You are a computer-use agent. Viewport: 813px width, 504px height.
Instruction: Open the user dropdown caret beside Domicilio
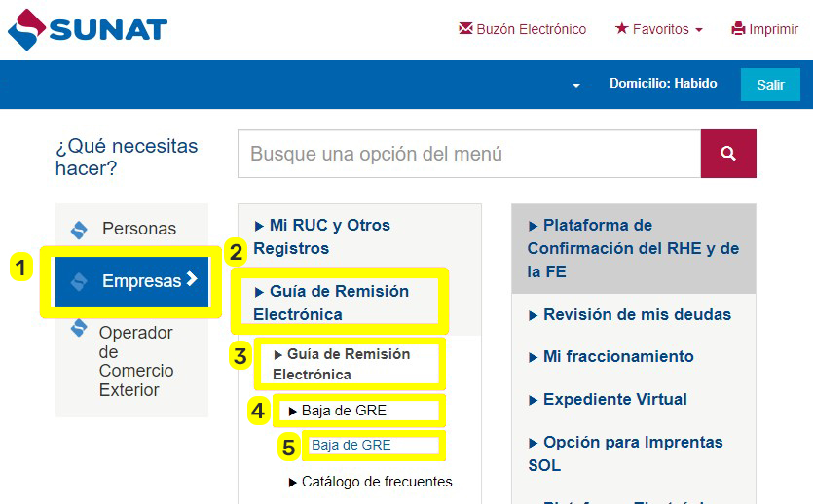(576, 85)
